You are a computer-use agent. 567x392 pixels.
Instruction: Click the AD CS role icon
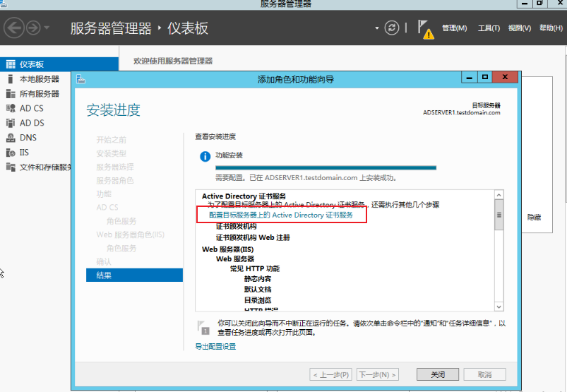tap(11, 108)
